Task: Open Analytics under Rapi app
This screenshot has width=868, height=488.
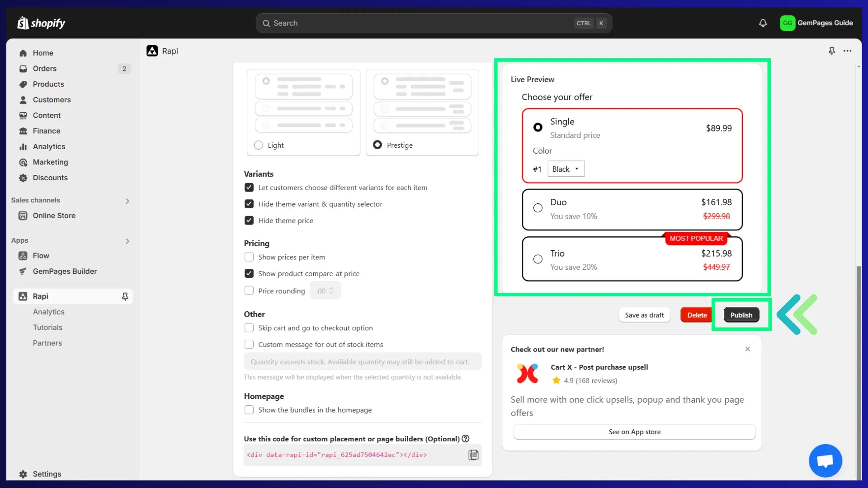Action: pyautogui.click(x=48, y=312)
